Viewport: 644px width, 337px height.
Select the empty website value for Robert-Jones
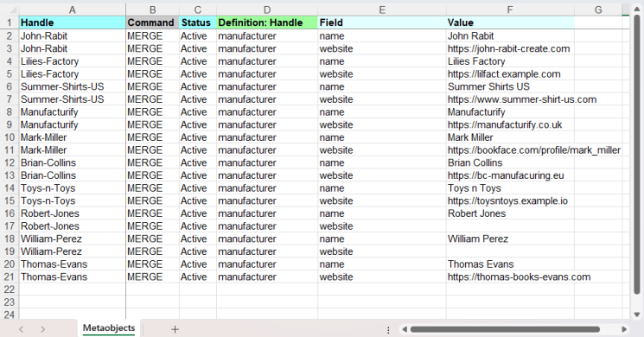coord(510,226)
